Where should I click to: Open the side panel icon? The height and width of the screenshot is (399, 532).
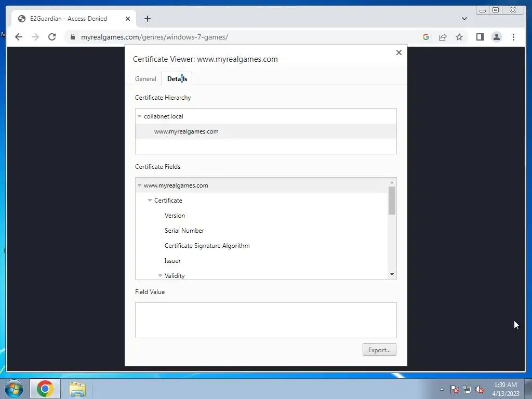480,37
